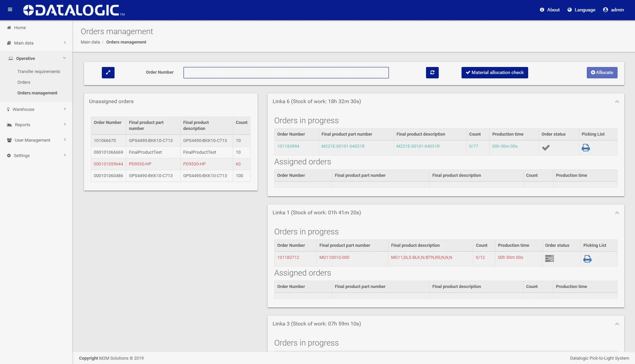Screen dimensions: 635x364
Task: Collapse the Linka 6 panel
Action: [617, 101]
